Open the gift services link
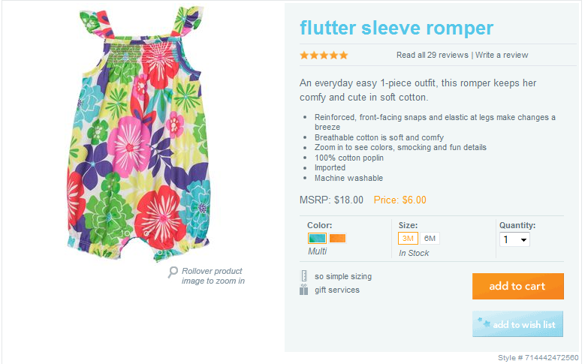This screenshot has width=588, height=364. point(337,290)
